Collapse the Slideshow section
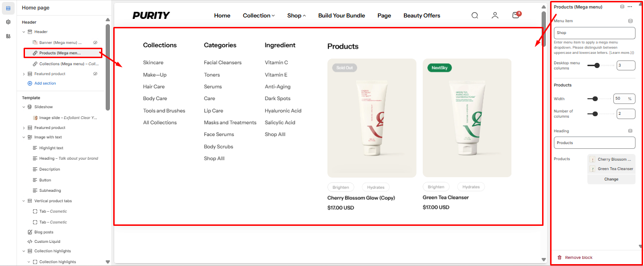Viewport: 644px width, 266px height. click(x=24, y=107)
